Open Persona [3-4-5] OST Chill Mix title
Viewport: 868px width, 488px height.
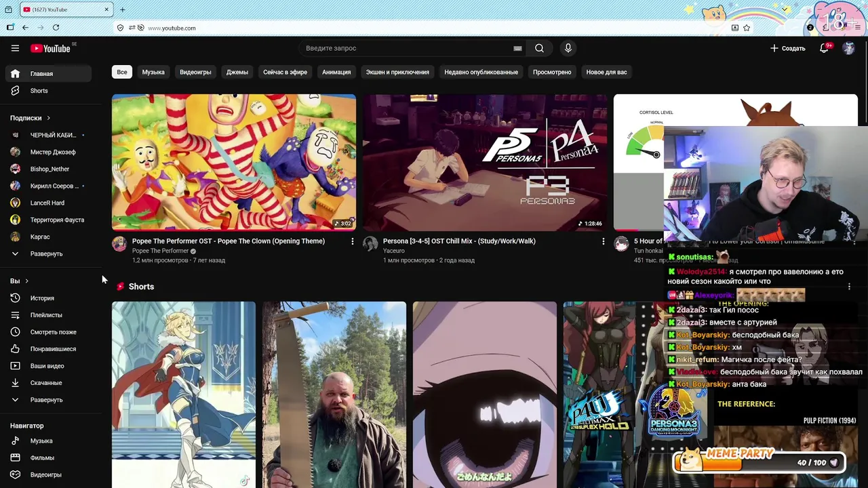459,241
